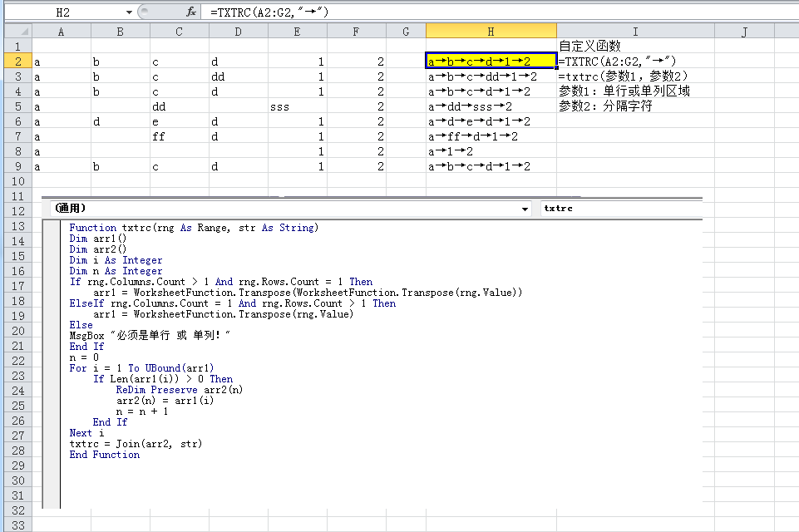Click cell A8 containing a
799x532 pixels.
pos(62,151)
